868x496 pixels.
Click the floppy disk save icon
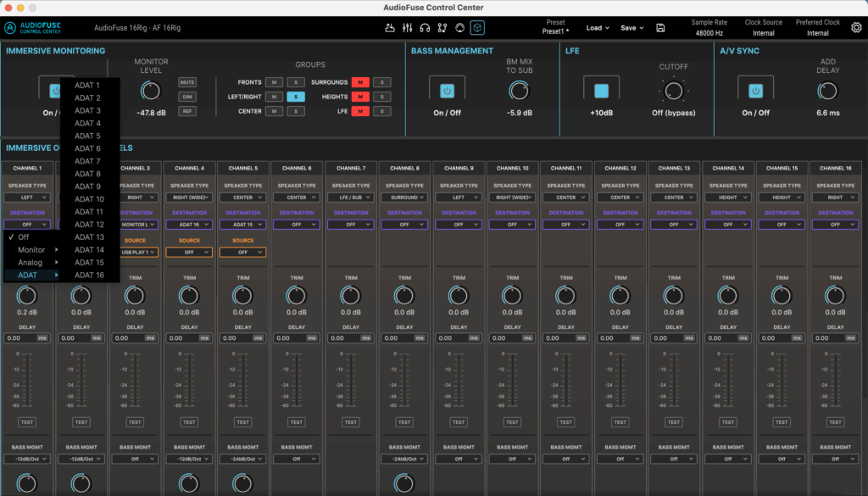660,28
